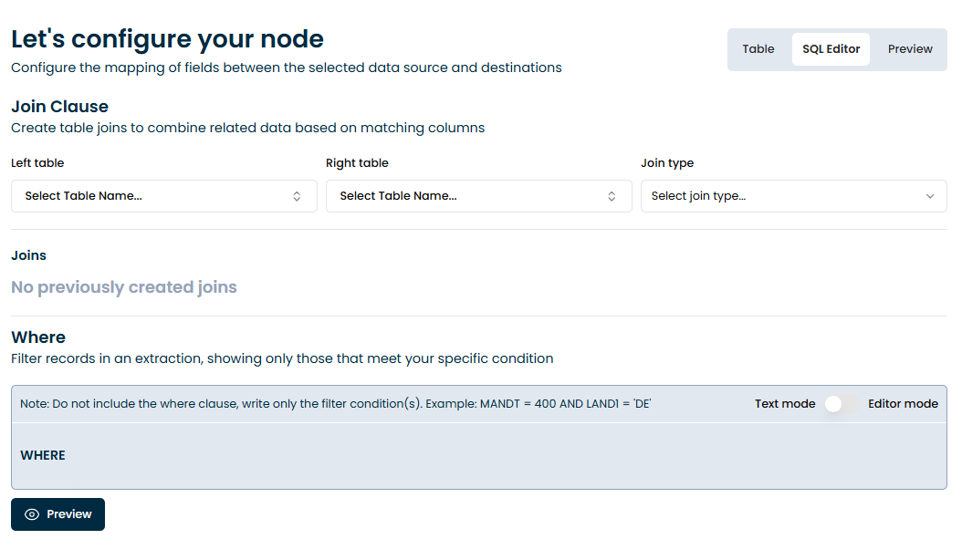Click the Left table up-down chevron icon
Image resolution: width=962 pixels, height=560 pixels.
coord(297,196)
